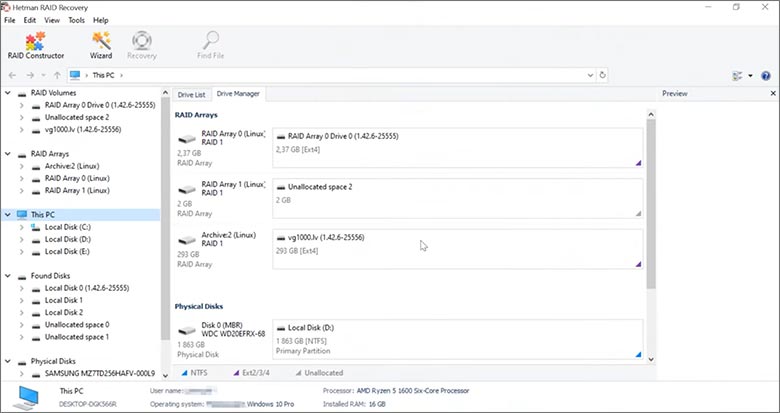This screenshot has width=780, height=413.
Task: Collapse the Found Disks tree node
Action: pos(9,276)
